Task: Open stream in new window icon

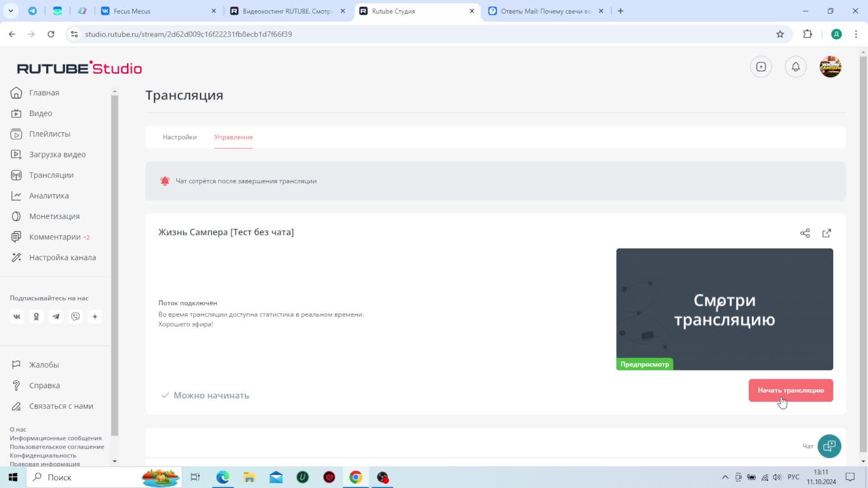Action: [826, 233]
